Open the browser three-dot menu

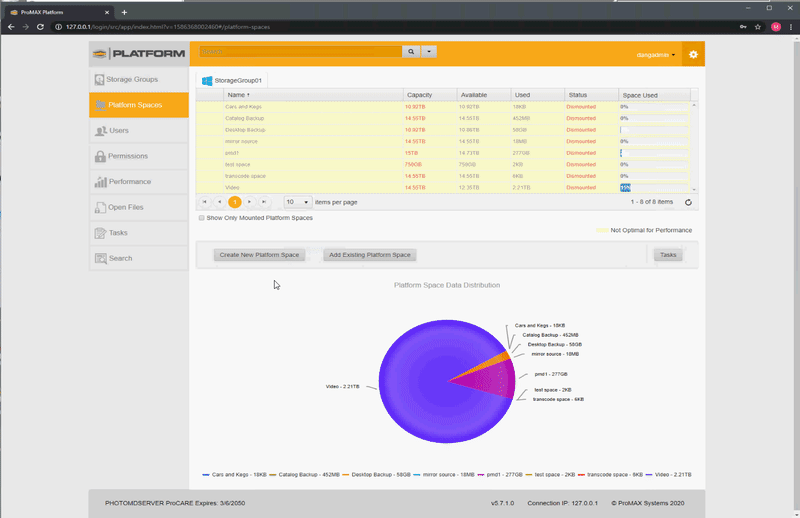pyautogui.click(x=791, y=27)
